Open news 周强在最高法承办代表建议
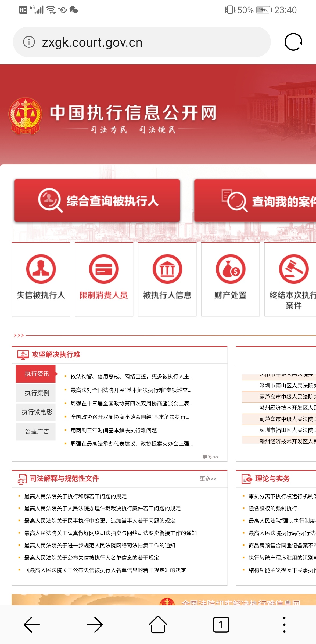Viewport: 316px width, 644px height. coord(131,444)
